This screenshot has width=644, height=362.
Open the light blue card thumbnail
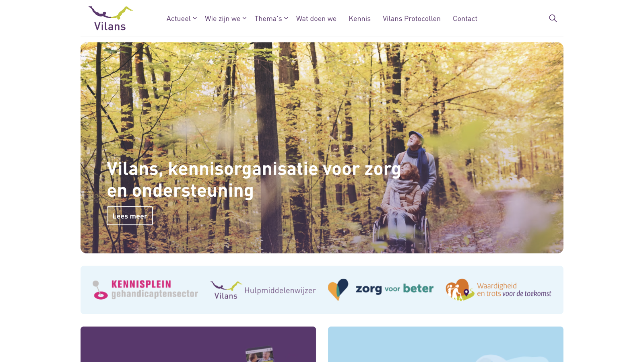point(446,344)
